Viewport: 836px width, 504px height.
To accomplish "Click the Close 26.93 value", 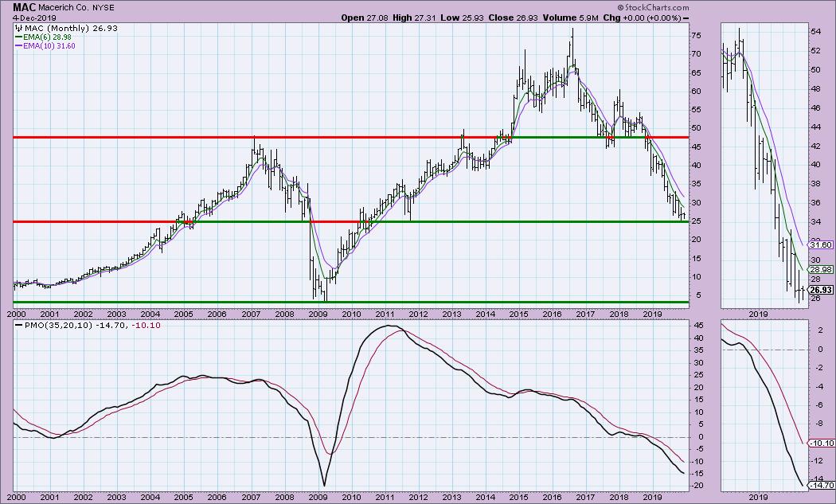I will [514, 18].
